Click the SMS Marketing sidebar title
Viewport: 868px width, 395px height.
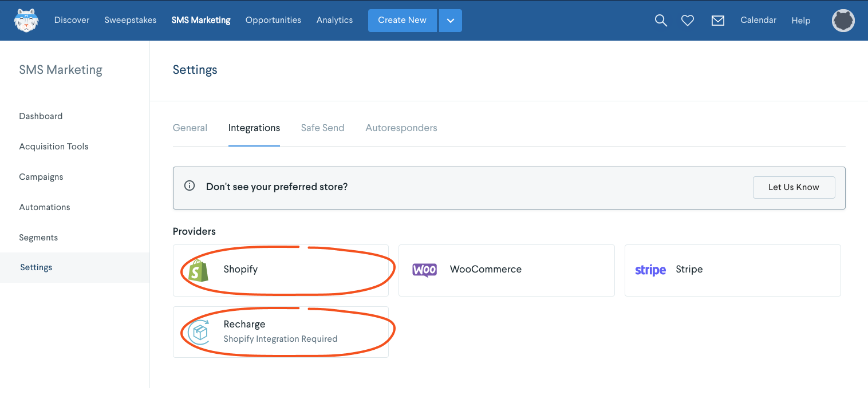coord(61,70)
